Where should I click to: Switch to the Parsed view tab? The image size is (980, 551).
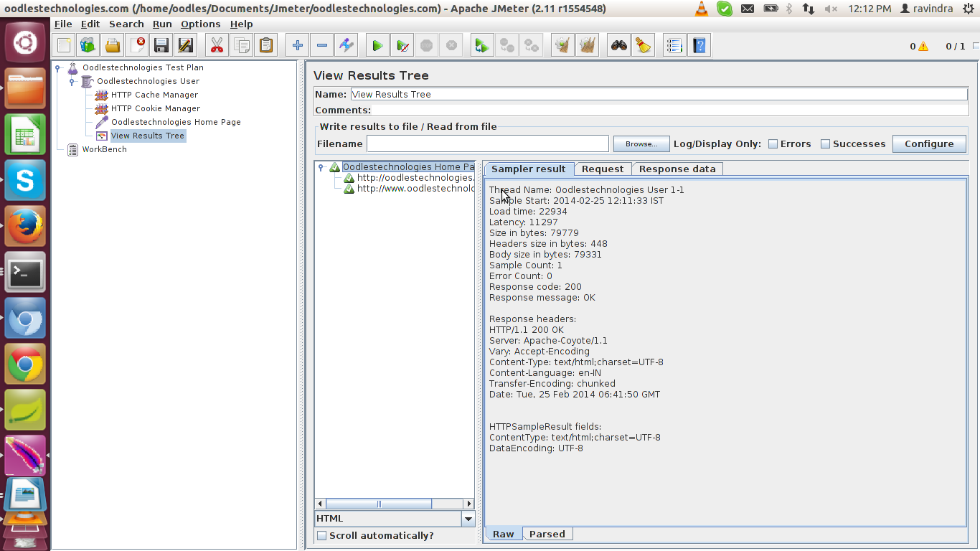click(547, 534)
